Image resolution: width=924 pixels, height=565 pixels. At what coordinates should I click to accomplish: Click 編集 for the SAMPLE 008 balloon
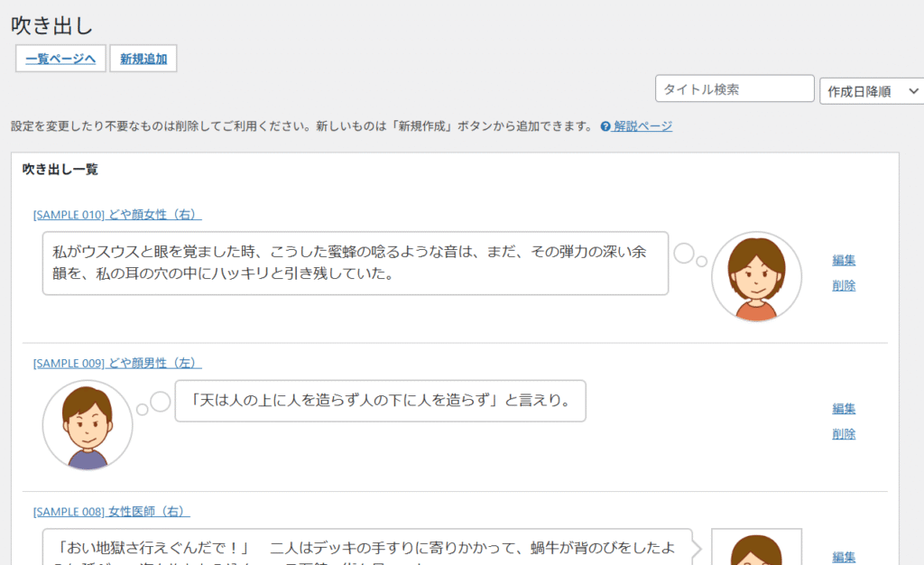[844, 557]
